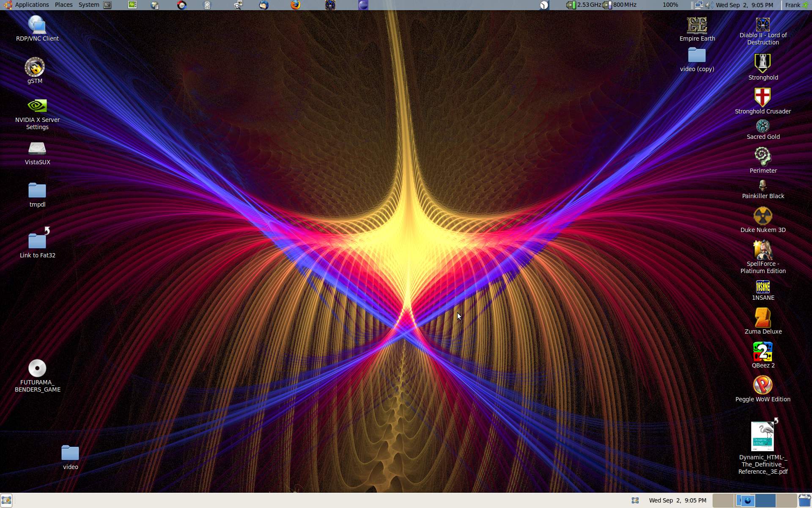Select the Dynamic_HTML Definitive Reference PDF
The height and width of the screenshot is (508, 812).
pyautogui.click(x=763, y=447)
